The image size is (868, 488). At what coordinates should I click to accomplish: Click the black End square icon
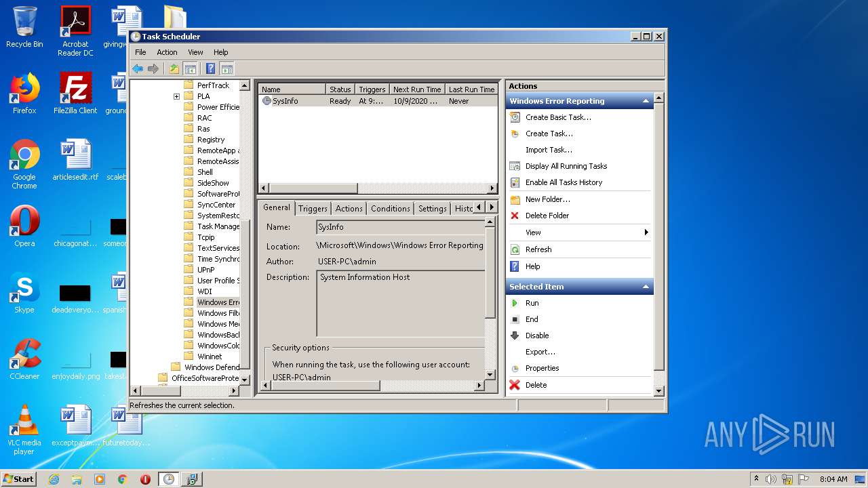coord(515,319)
